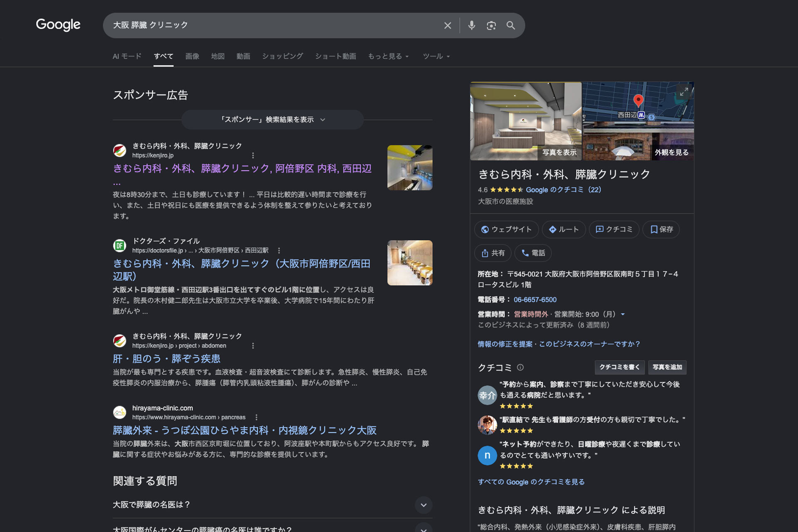Open the 動画 tab
Screen dimensions: 798x532
click(243, 56)
